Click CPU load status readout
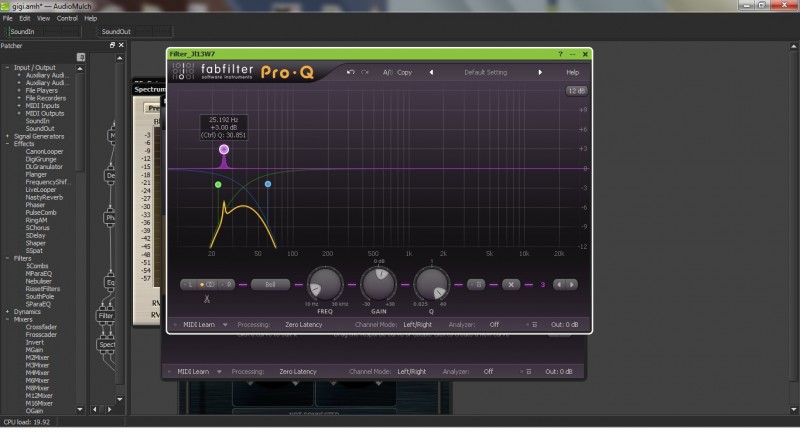800x432 pixels. (27, 422)
